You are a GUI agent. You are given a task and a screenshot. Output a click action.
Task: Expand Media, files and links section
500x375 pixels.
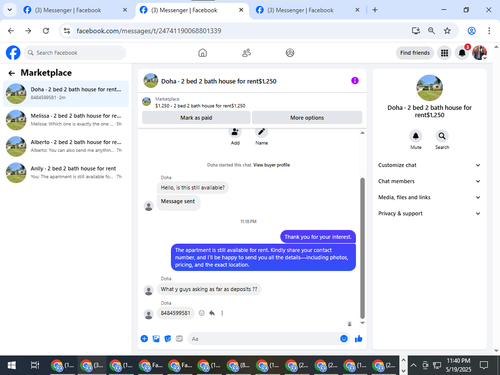pyautogui.click(x=429, y=197)
